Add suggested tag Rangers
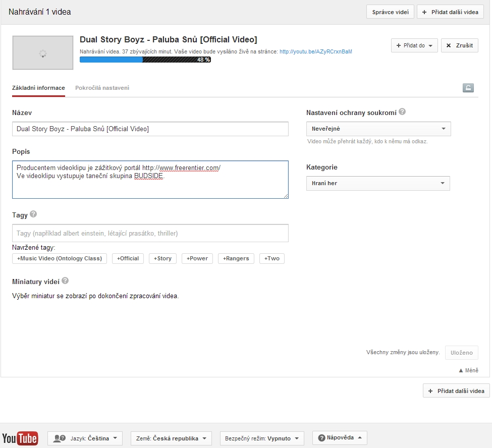The width and height of the screenshot is (492, 448). (x=236, y=258)
